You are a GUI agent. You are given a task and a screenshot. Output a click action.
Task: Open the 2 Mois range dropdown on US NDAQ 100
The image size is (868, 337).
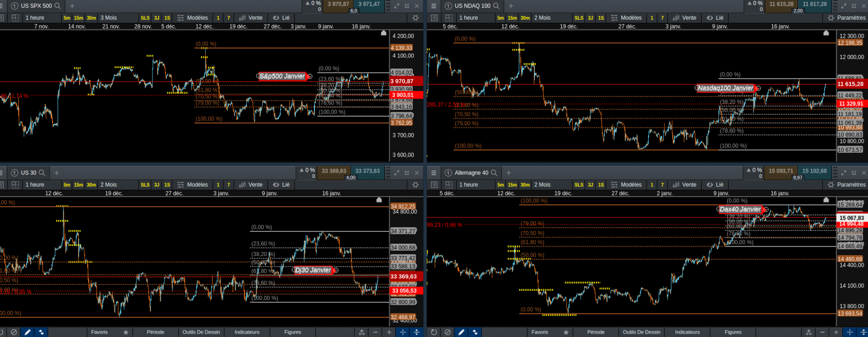point(542,18)
